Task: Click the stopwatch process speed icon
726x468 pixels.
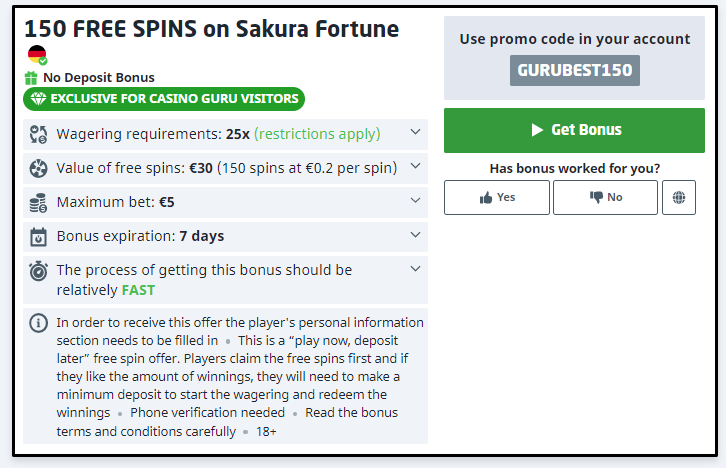Action: tap(39, 271)
